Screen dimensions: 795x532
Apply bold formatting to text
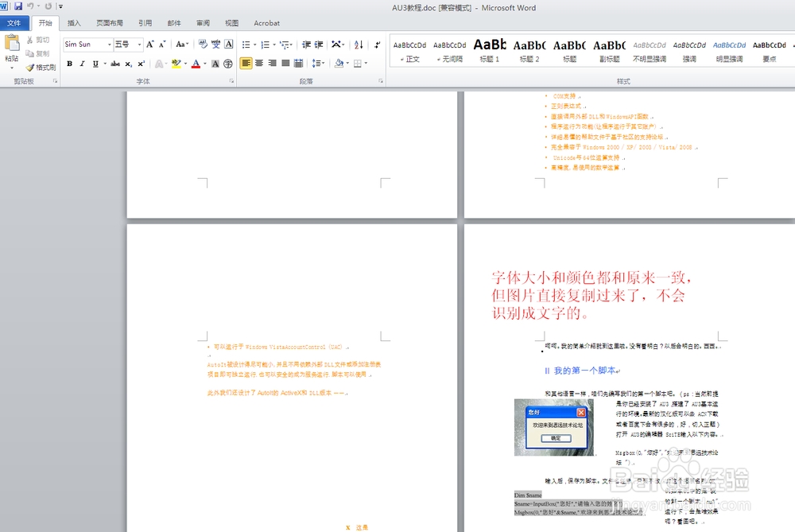(68, 63)
